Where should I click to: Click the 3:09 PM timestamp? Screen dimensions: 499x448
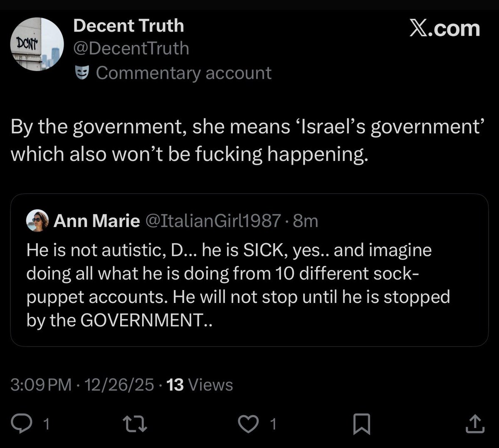click(x=41, y=384)
